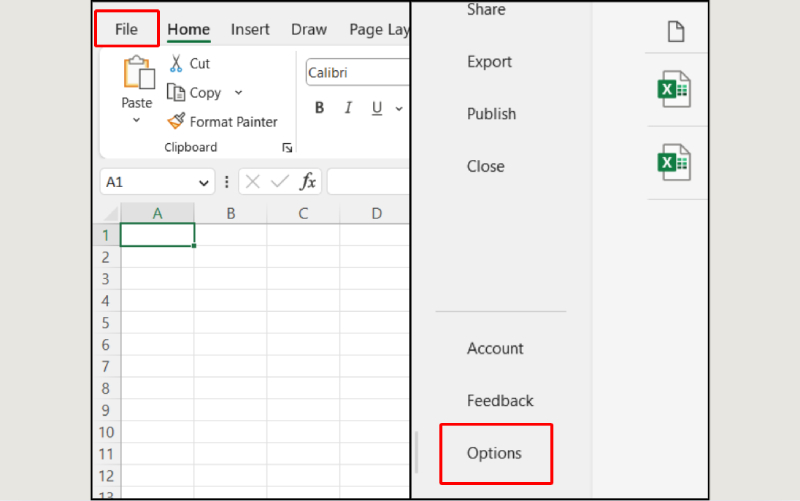The width and height of the screenshot is (800, 501).
Task: Expand the Underline style dropdown
Action: click(399, 108)
